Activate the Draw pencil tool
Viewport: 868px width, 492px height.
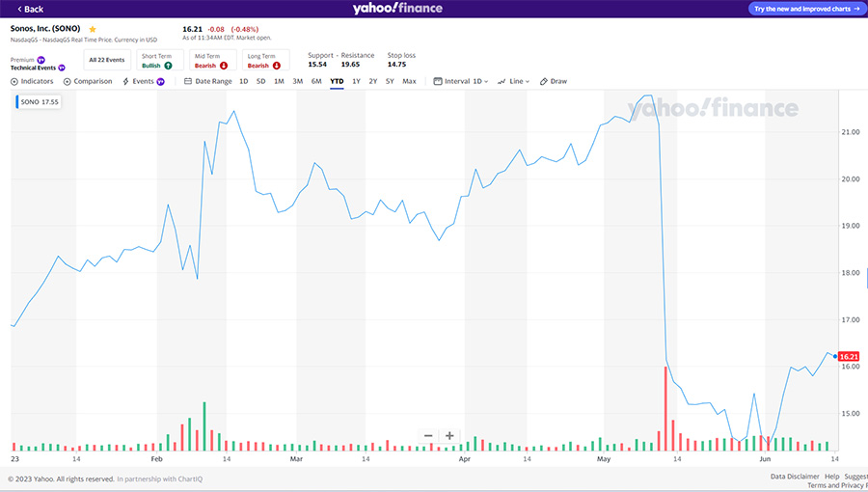pos(553,81)
